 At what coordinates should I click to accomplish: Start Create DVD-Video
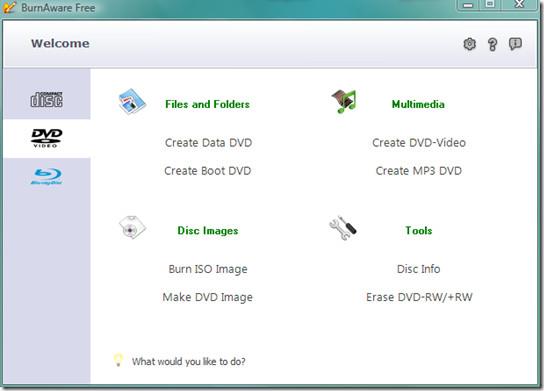[x=419, y=143]
